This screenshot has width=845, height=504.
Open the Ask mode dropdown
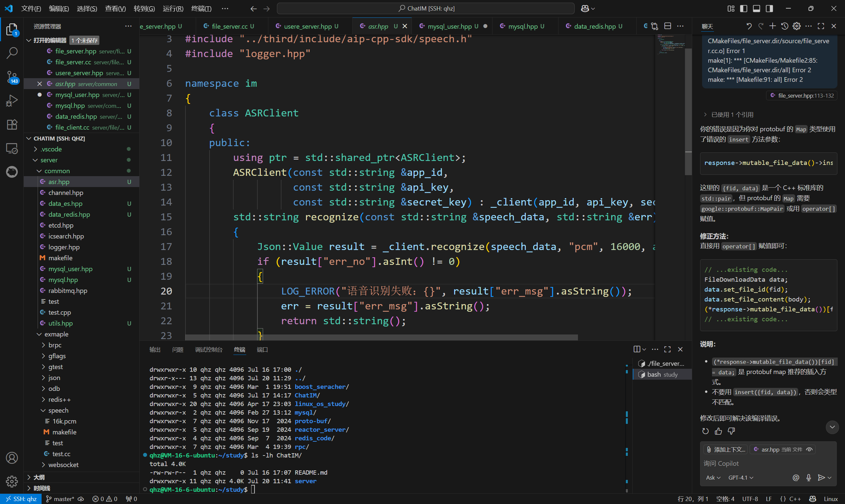point(713,478)
